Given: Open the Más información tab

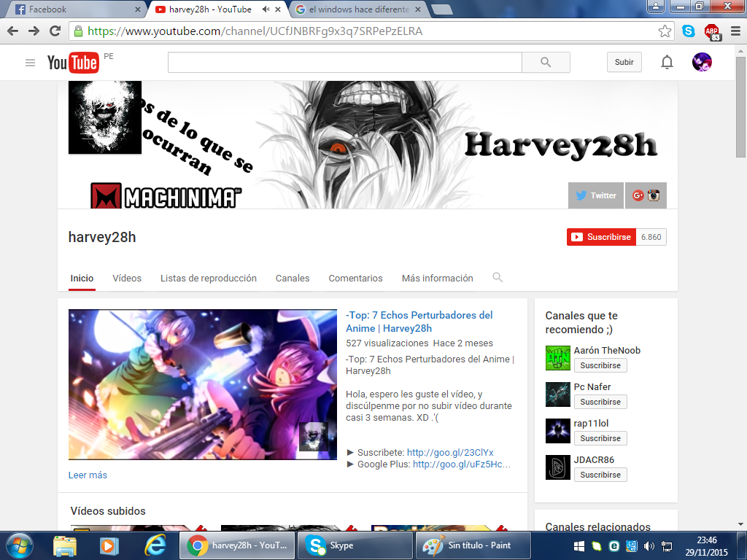Looking at the screenshot, I should tap(438, 278).
